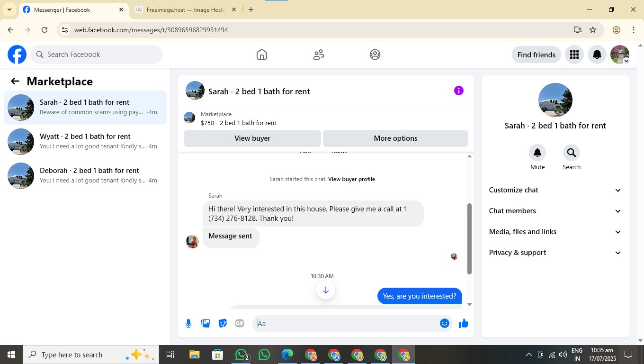Open the Facebook menu grid icon
Screen dimensions: 644x364
click(574, 55)
